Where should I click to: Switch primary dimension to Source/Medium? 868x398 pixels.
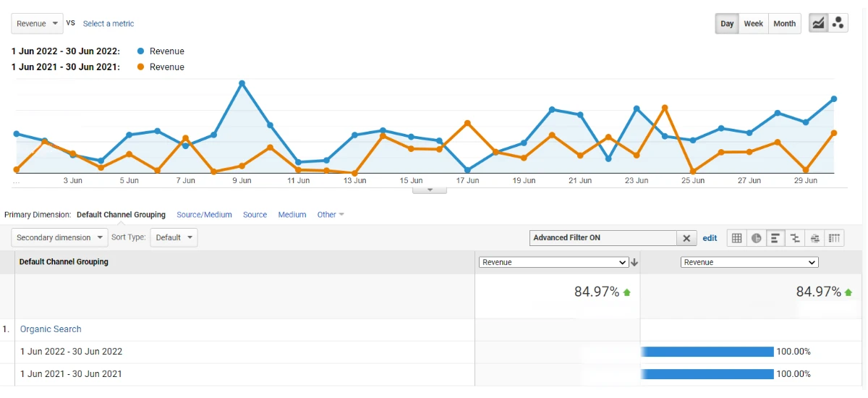204,215
